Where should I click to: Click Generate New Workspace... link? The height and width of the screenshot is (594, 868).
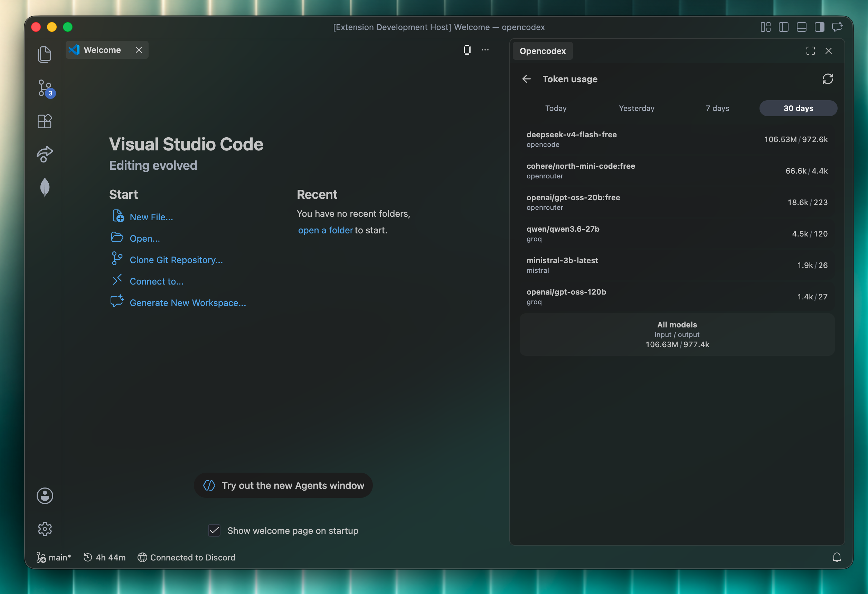pyautogui.click(x=188, y=303)
